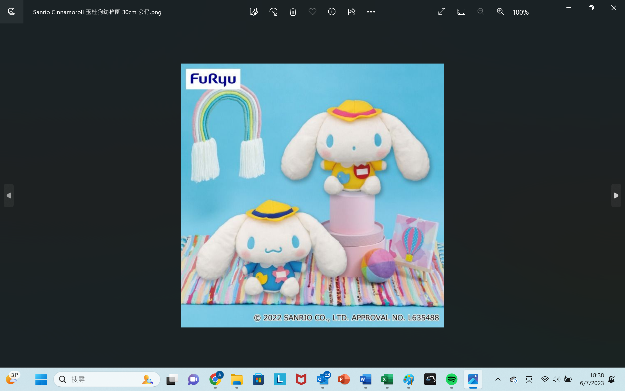Launch Google Chrome from the taskbar

point(216,379)
